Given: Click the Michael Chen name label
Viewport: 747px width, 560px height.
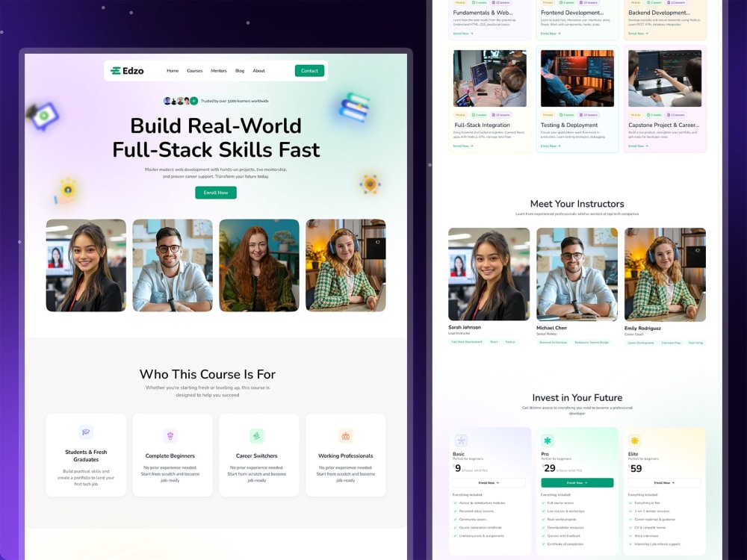Looking at the screenshot, I should (552, 328).
